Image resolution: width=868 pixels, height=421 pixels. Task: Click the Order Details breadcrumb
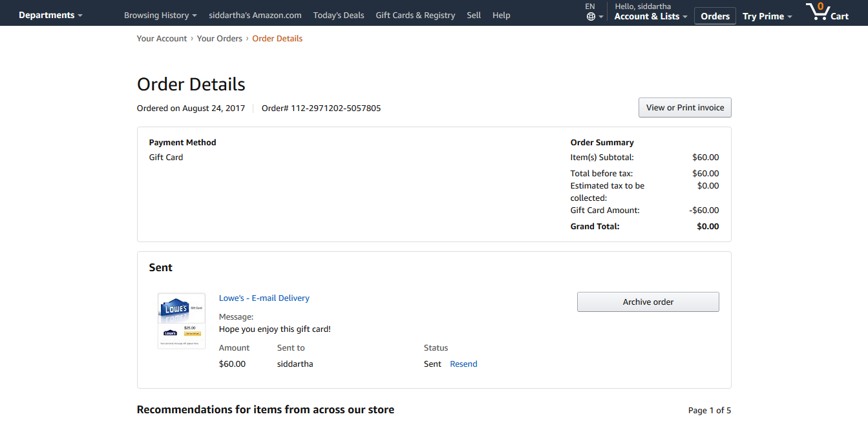coord(277,39)
